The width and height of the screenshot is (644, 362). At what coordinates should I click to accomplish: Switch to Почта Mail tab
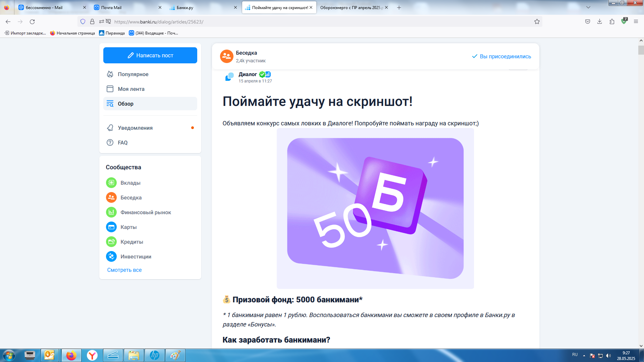pyautogui.click(x=128, y=7)
